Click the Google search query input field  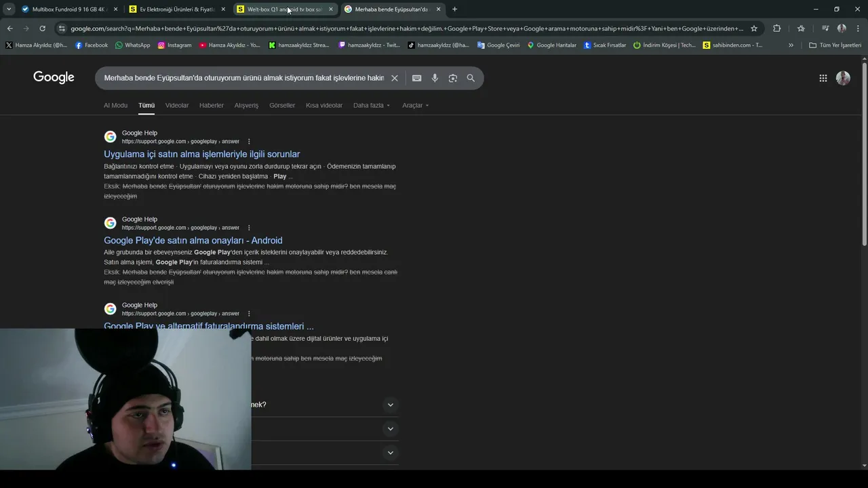click(244, 78)
